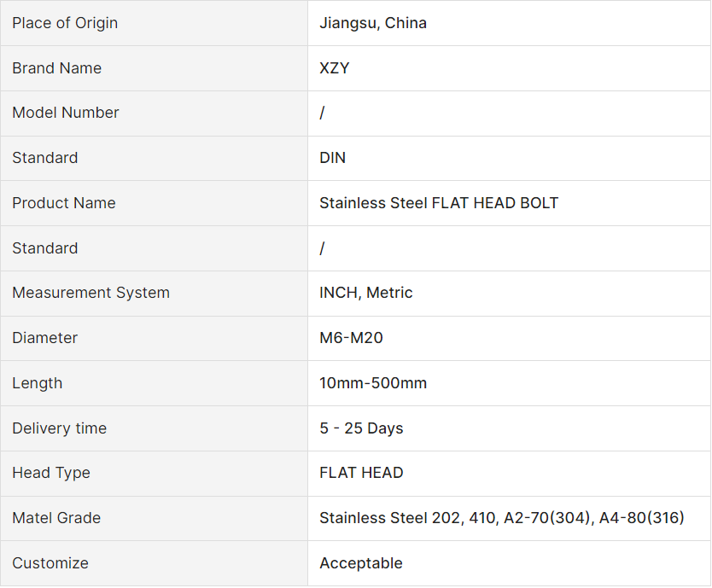The width and height of the screenshot is (712, 588).
Task: Select the "Acceptable" customize value
Action: tap(361, 563)
